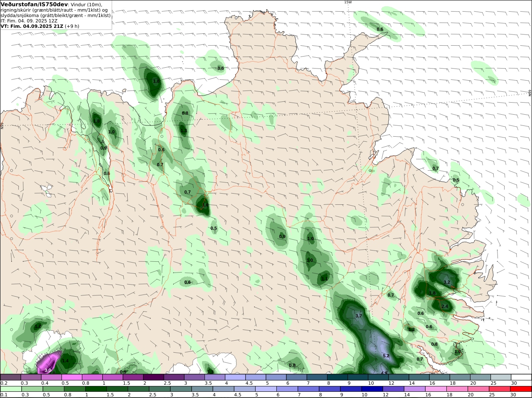The image size is (532, 398).
Task: Click the 4.9 value at the map bottom
Action: tap(384, 373)
